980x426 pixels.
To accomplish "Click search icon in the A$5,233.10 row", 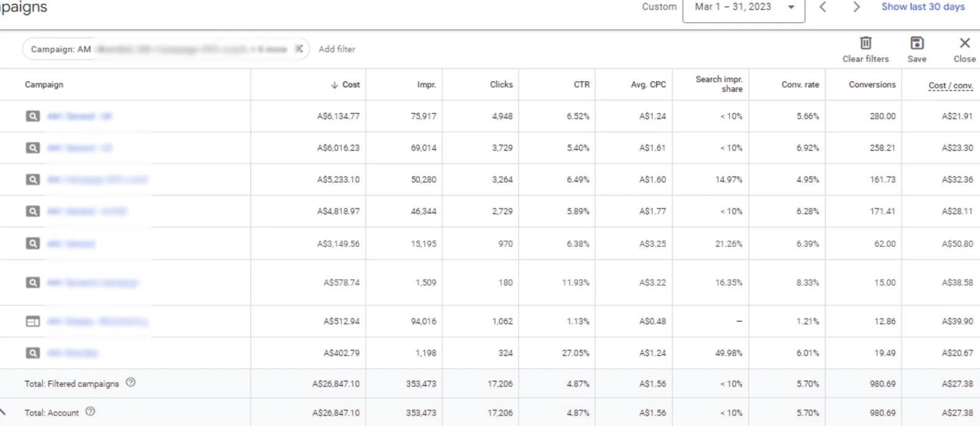I will pos(32,180).
